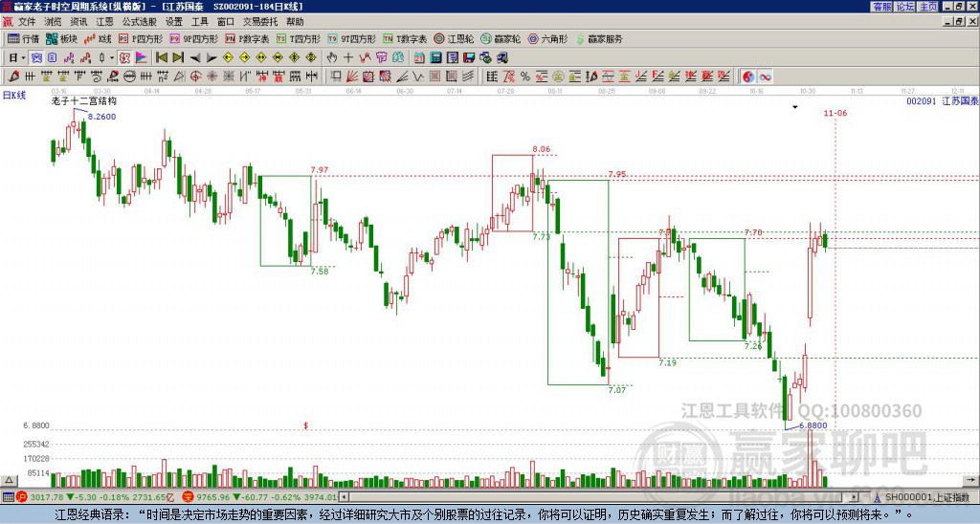The width and height of the screenshot is (980, 524).
Task: Open the 文件 menu
Action: click(x=27, y=22)
